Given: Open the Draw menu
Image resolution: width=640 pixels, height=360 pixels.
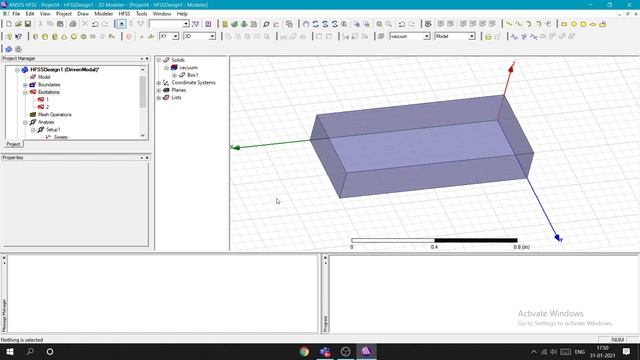Looking at the screenshot, I should coord(83,13).
